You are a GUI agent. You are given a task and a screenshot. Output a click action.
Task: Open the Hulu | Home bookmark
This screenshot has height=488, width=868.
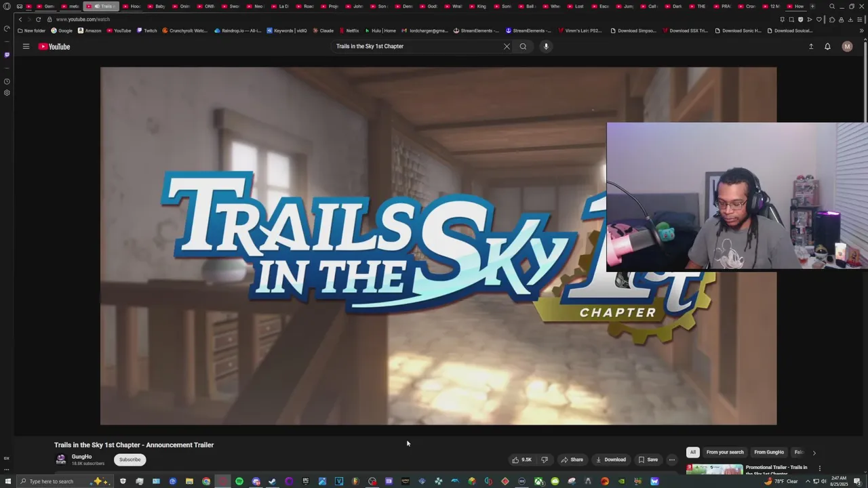[380, 30]
